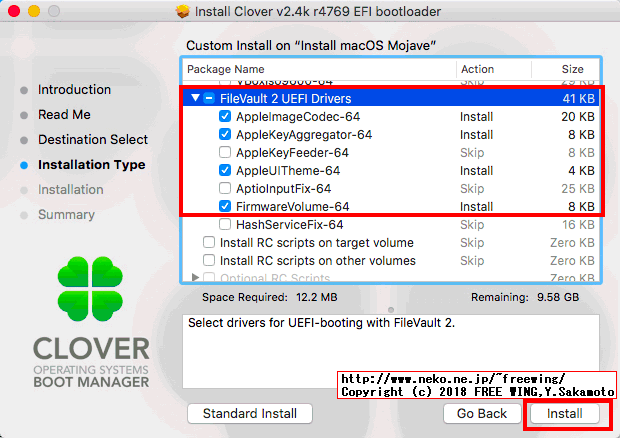Viewport: 620px width, 438px height.
Task: Enable AptioInputFix-64 checkbox
Action: [x=225, y=188]
